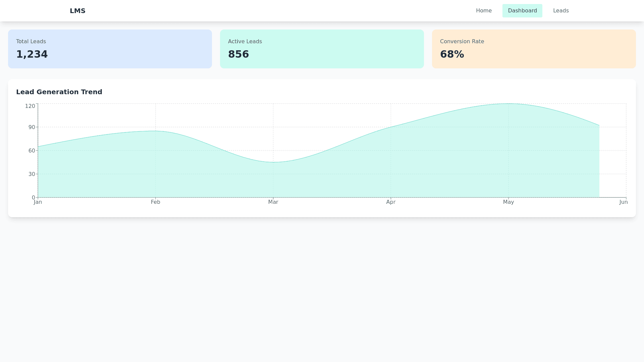
Task: Go to the Leads page link
Action: (x=560, y=11)
